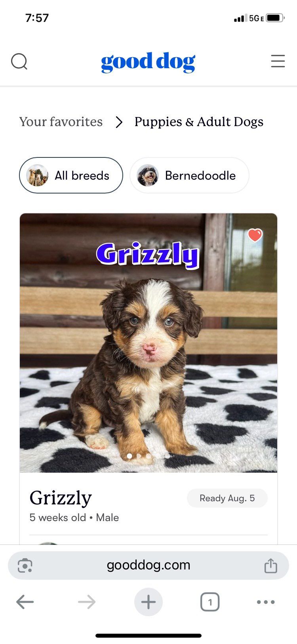
Task: Open the search magnifier icon
Action: pyautogui.click(x=19, y=61)
